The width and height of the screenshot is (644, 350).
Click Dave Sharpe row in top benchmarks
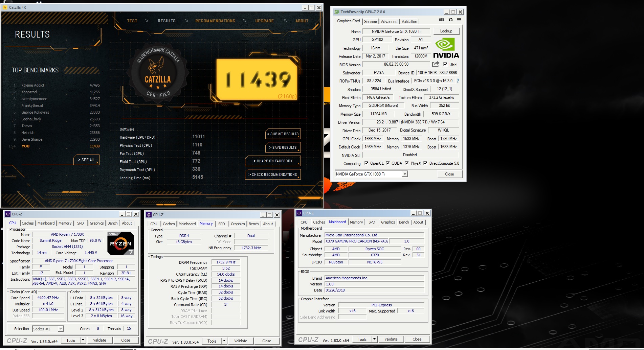56,139
